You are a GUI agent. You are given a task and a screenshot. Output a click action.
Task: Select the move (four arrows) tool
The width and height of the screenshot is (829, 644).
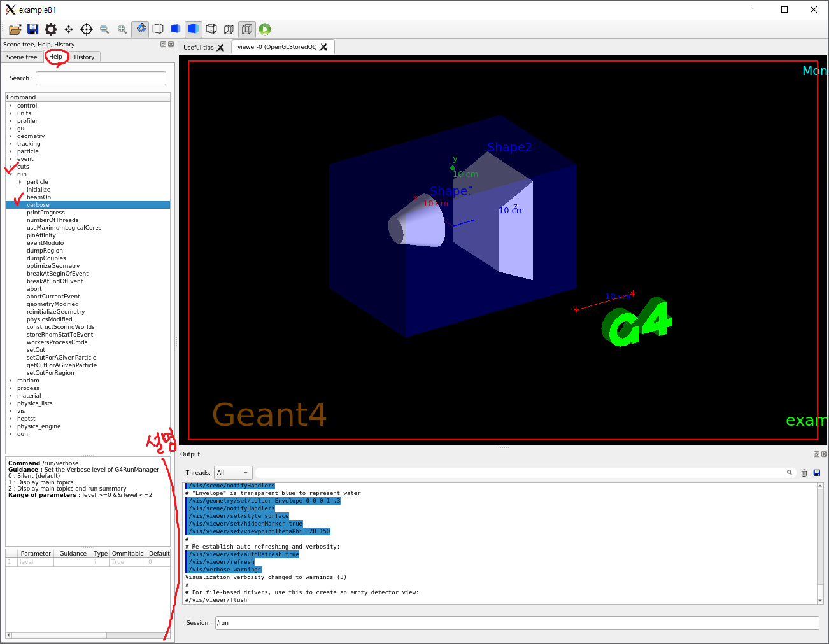(x=69, y=29)
